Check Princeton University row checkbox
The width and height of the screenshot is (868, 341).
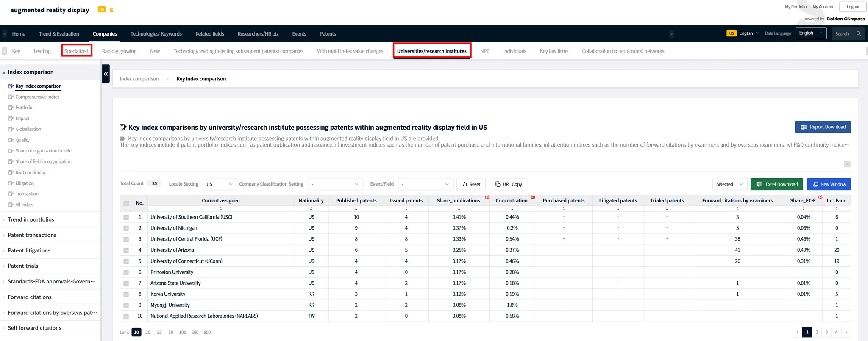(x=126, y=272)
